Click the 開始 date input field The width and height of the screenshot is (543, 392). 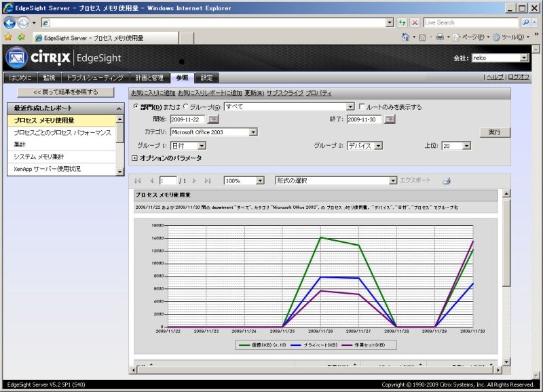[187, 119]
